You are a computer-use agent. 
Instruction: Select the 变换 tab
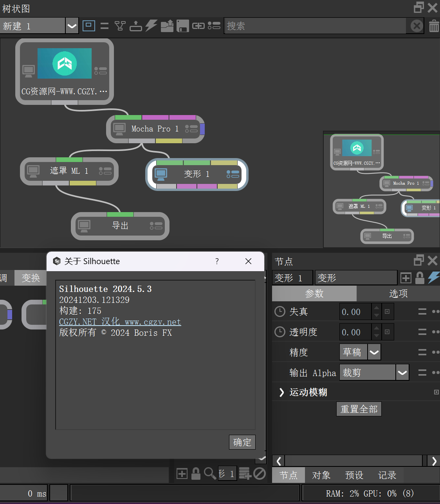(31, 278)
